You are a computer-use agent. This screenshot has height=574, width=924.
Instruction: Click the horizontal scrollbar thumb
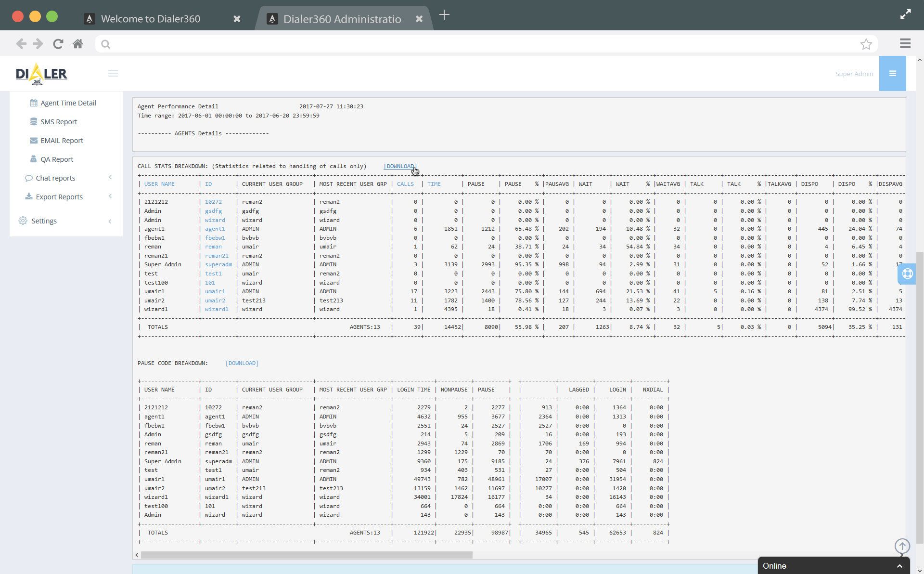[306, 555]
